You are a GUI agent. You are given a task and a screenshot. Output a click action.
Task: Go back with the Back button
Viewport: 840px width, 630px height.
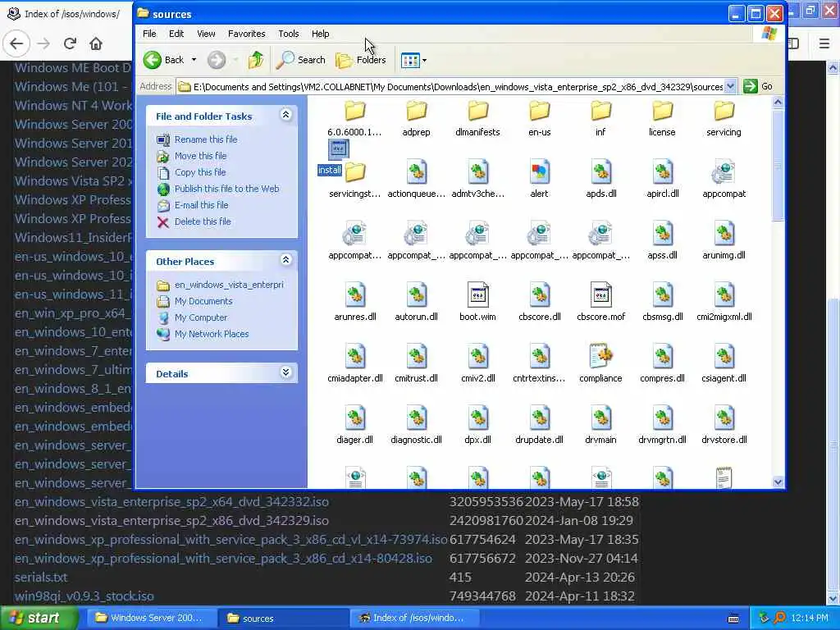(x=164, y=60)
